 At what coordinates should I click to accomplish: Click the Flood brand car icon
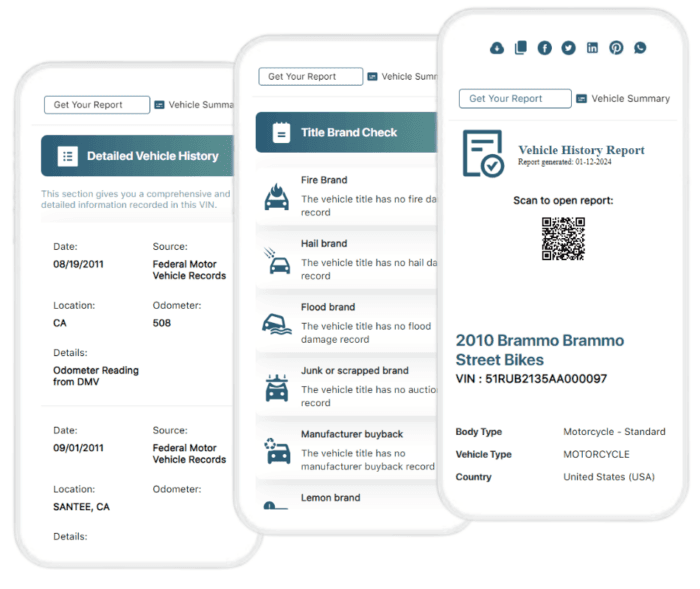point(276,323)
